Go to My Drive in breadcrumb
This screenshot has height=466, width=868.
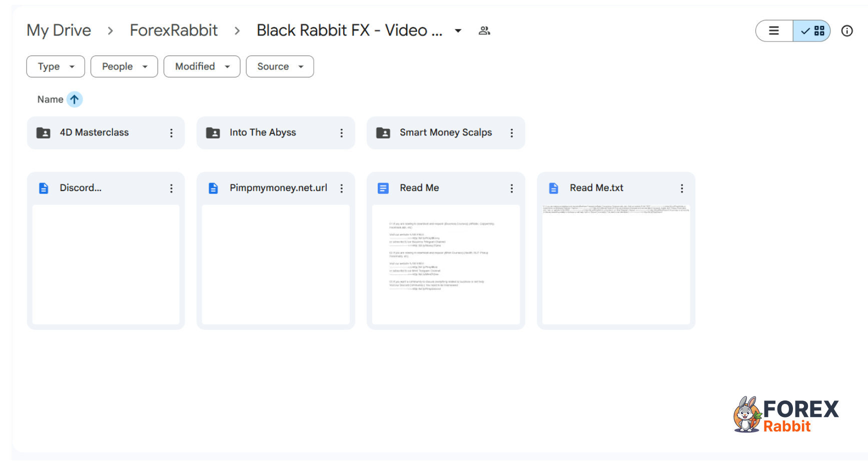pos(59,30)
